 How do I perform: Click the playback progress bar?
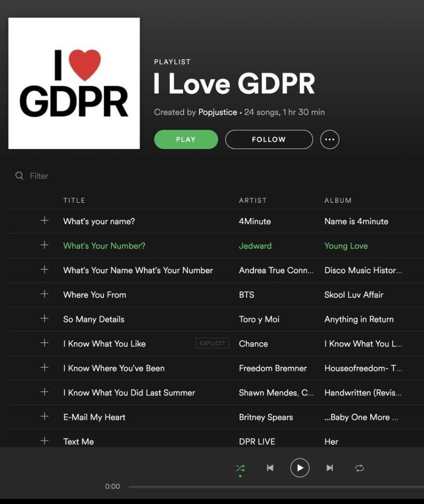[276, 487]
